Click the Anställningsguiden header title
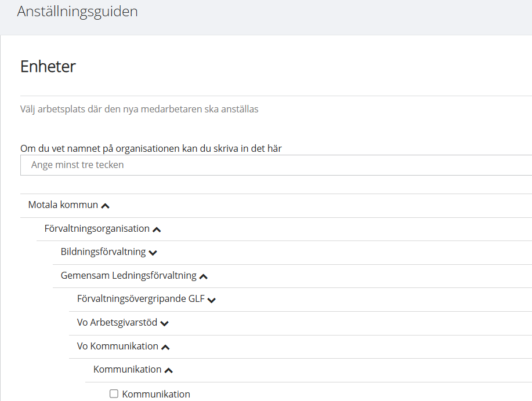Image resolution: width=532 pixels, height=401 pixels. pos(77,12)
